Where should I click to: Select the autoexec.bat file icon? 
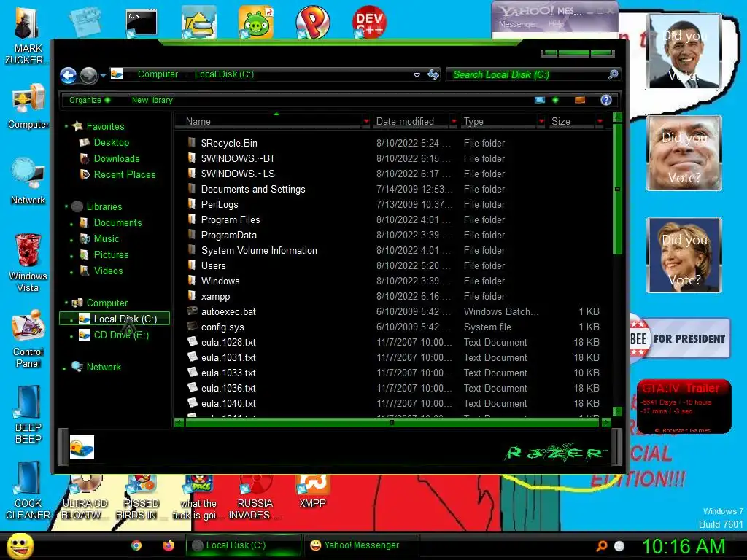pyautogui.click(x=193, y=311)
